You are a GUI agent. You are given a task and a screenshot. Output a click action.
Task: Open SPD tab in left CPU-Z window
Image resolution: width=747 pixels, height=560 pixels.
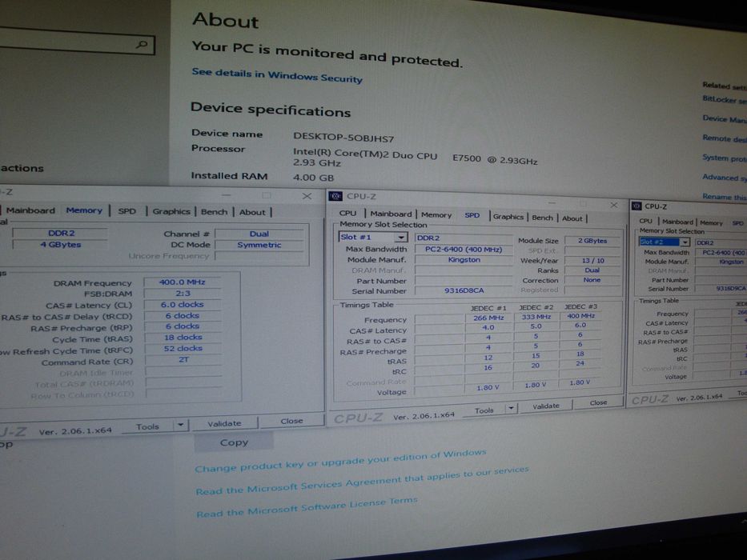(x=127, y=211)
